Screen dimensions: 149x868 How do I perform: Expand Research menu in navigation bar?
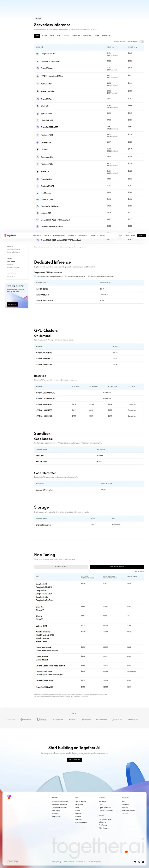71,236
